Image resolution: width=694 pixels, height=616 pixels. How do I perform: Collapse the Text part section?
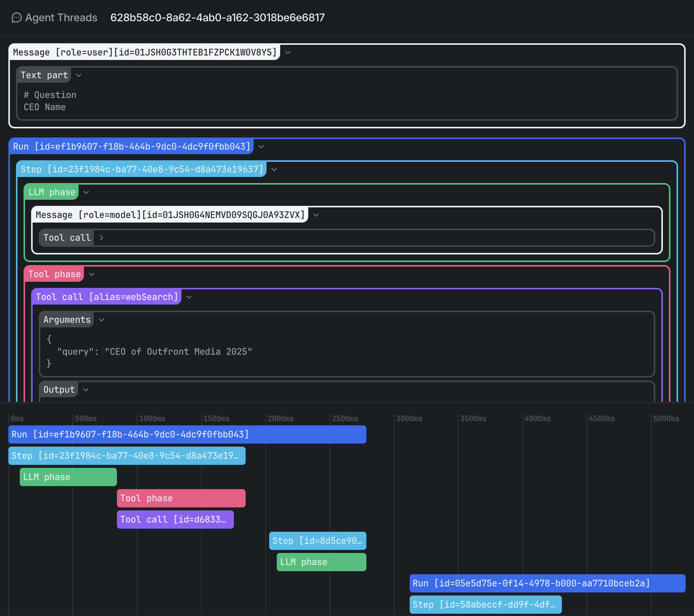point(78,75)
